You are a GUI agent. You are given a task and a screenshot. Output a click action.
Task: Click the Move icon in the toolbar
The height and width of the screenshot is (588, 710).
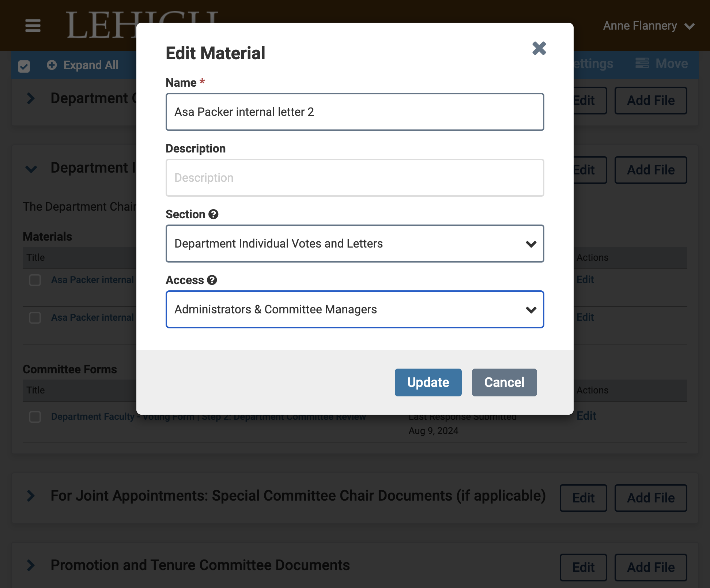[642, 63]
